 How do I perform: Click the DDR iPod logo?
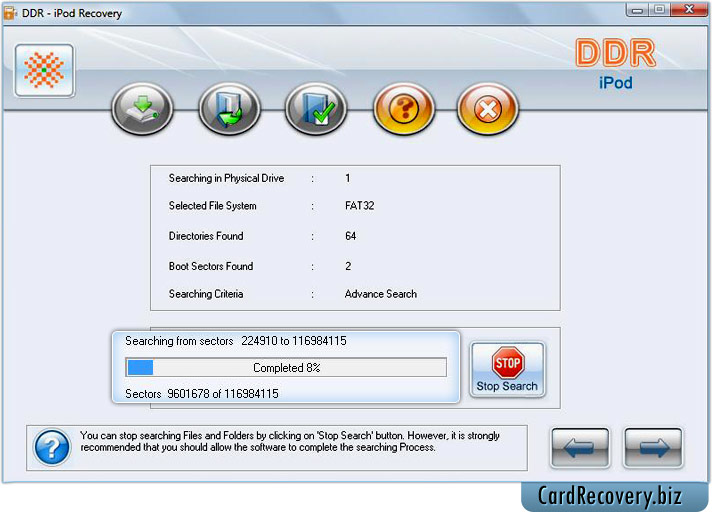click(x=616, y=64)
